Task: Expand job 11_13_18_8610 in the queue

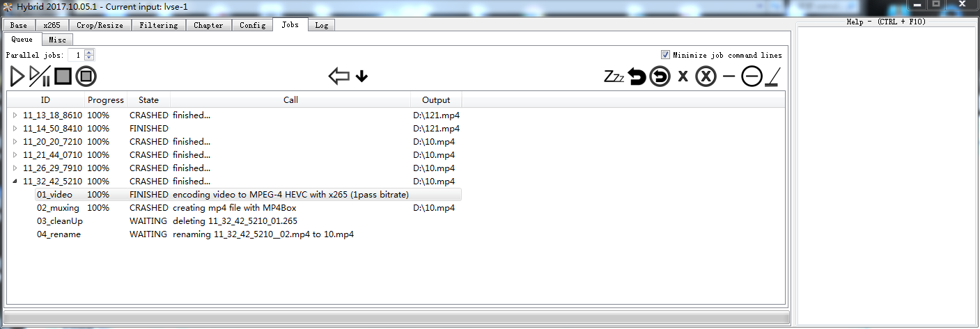Action: coord(15,115)
